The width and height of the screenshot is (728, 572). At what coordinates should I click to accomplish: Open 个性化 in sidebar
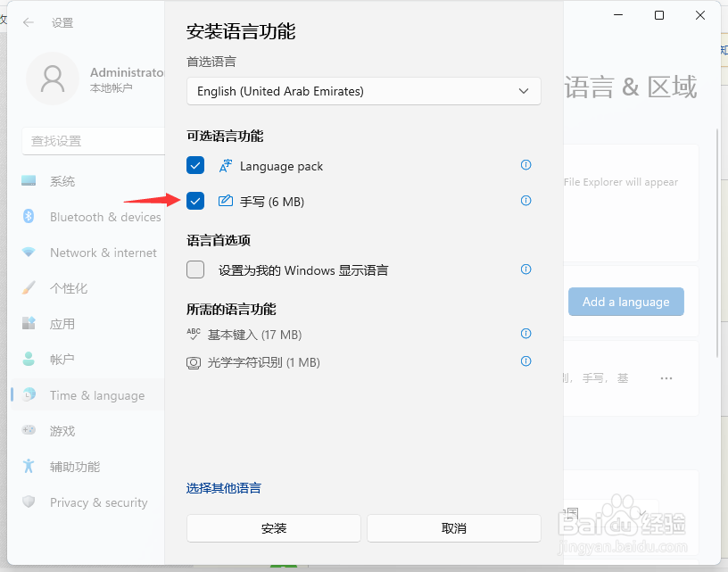(87, 288)
